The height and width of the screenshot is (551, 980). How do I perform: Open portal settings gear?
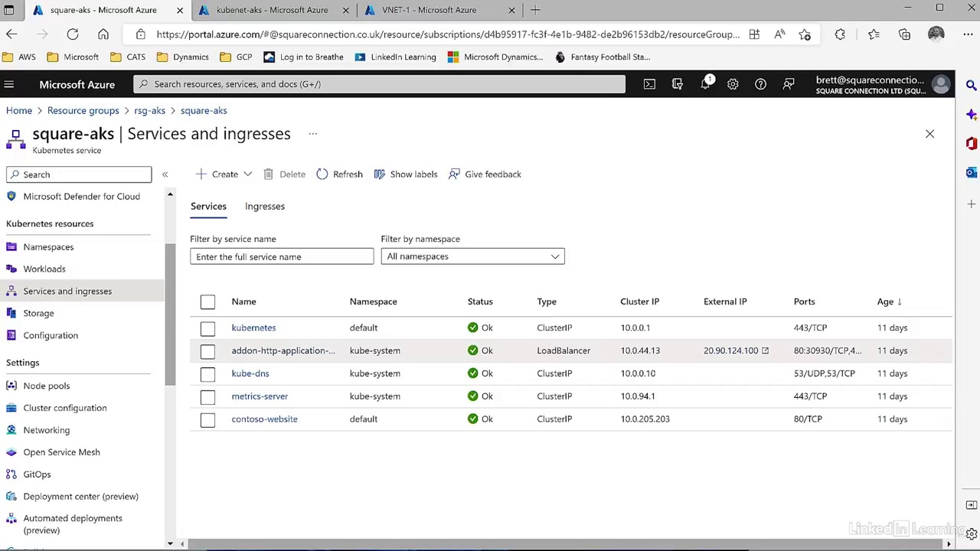click(x=733, y=84)
